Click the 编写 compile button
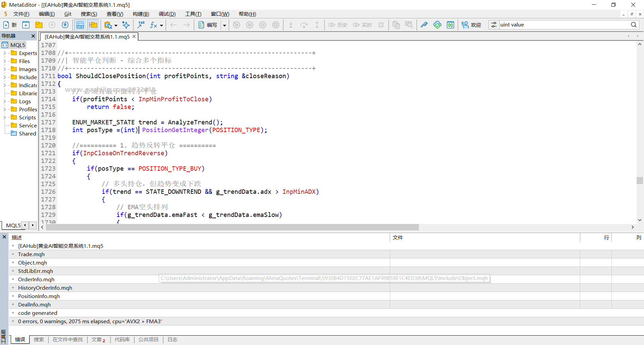The height and width of the screenshot is (345, 644). [x=208, y=25]
